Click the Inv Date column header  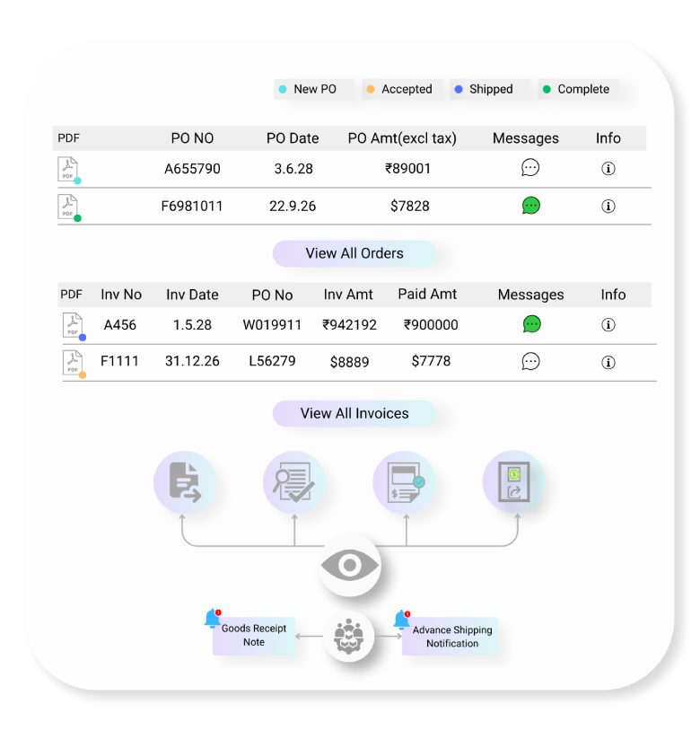point(192,295)
